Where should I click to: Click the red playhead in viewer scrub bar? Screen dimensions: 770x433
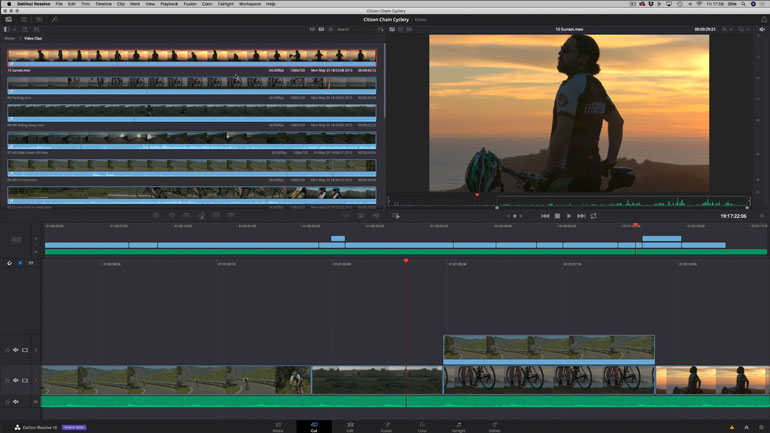click(477, 195)
